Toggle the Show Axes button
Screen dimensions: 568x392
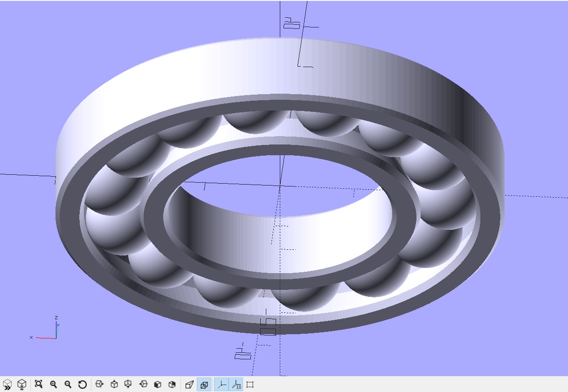click(x=222, y=385)
